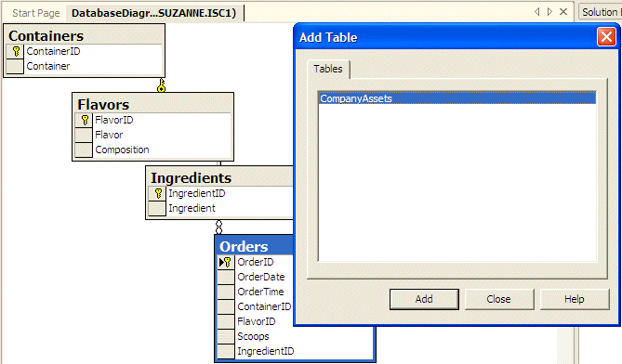This screenshot has height=364, width=622.
Task: Select the Flavor column in Flavors
Action: coord(109,135)
